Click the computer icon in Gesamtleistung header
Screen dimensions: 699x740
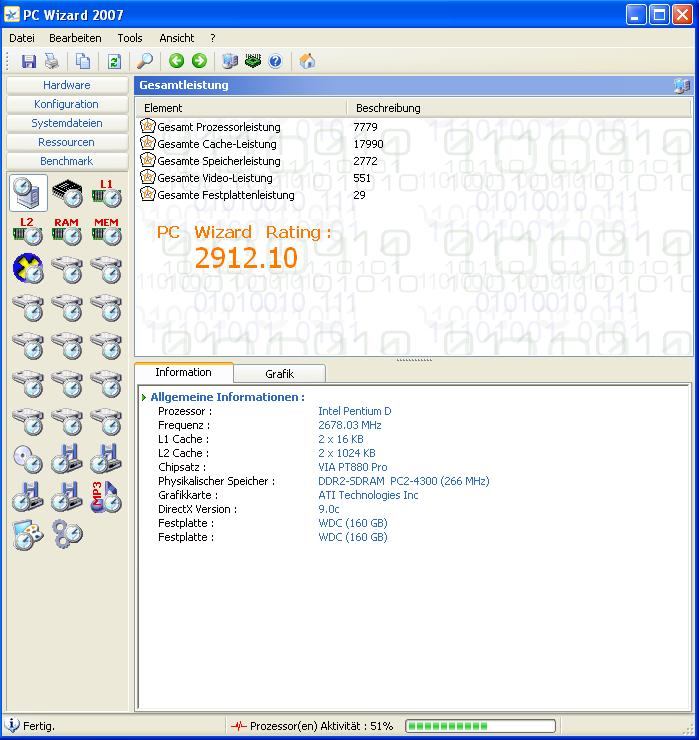coord(682,85)
